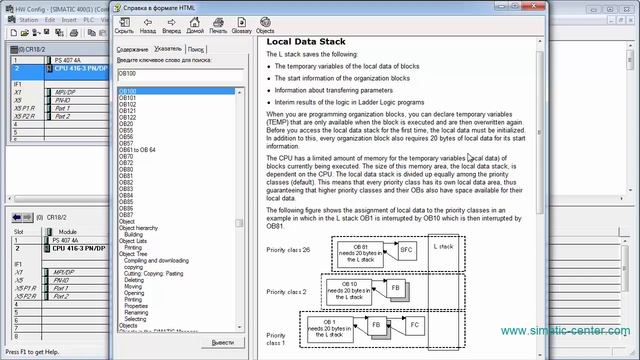Image resolution: width=640 pixels, height=360 pixels.
Task: Switch to Содержание tab in help
Action: pos(132,49)
